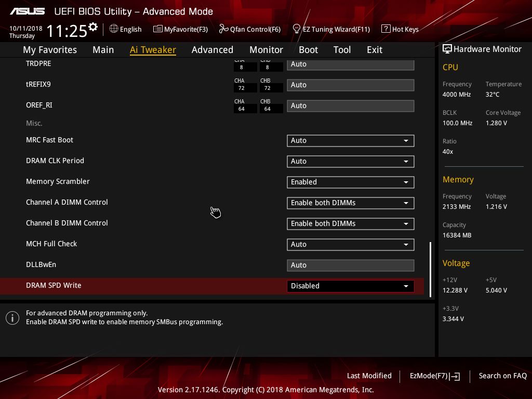The width and height of the screenshot is (532, 399).
Task: Select the DLLBwEn setting label
Action: tap(41, 264)
